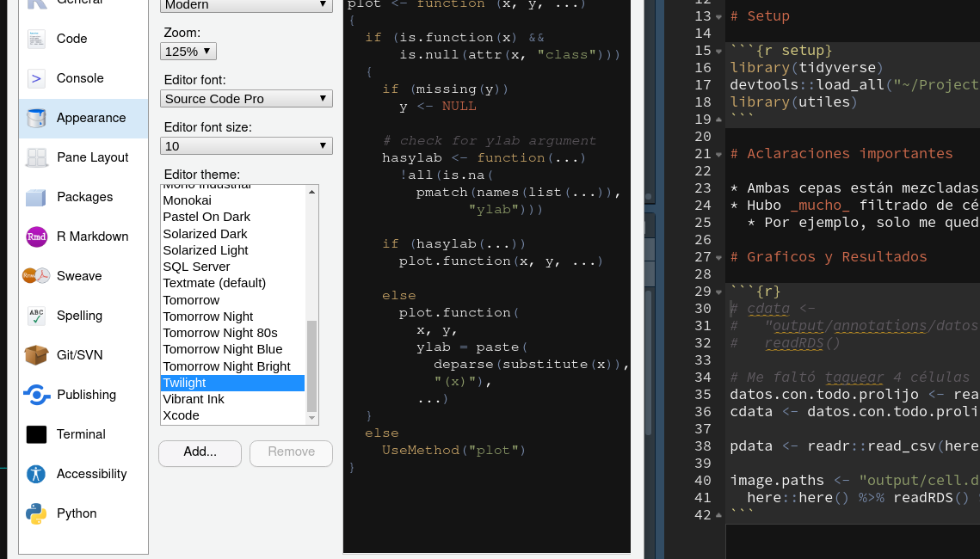The height and width of the screenshot is (559, 980).
Task: Click the Add... theme button
Action: (200, 452)
